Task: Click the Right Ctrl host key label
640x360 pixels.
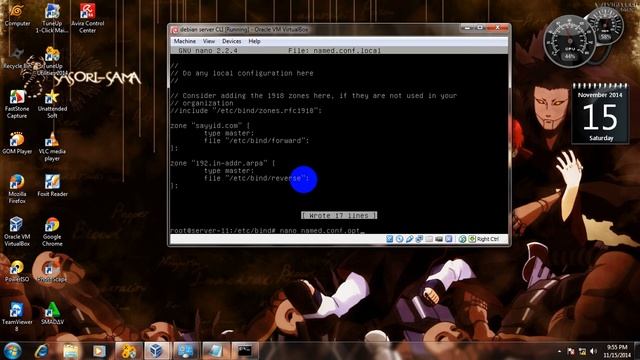Action: [x=488, y=239]
